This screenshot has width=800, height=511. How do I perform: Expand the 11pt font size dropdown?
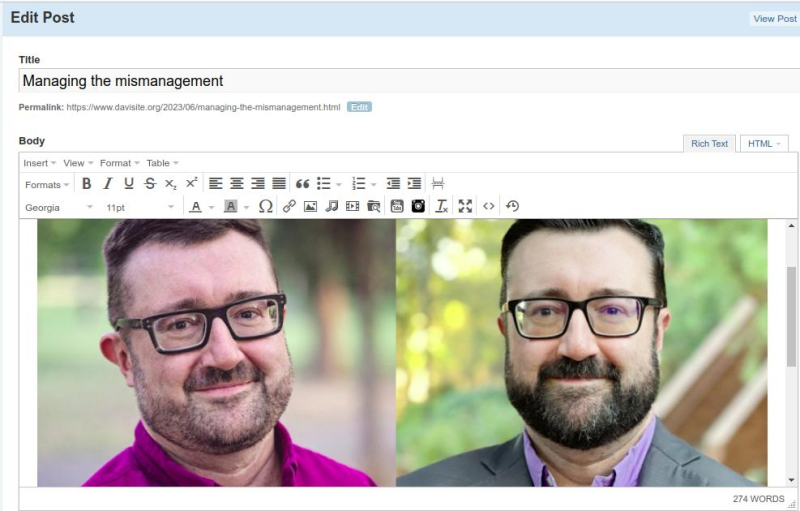(x=140, y=208)
